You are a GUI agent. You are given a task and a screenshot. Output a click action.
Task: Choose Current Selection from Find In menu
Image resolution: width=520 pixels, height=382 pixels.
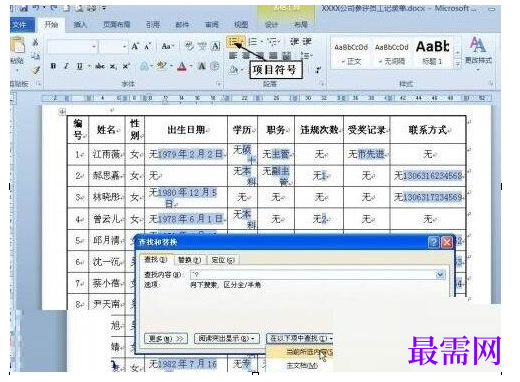coord(300,352)
